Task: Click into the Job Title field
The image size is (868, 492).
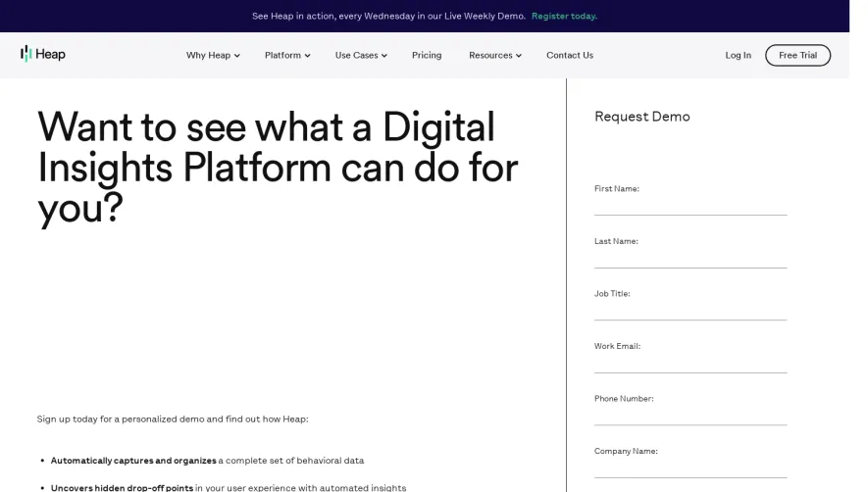Action: click(690, 311)
